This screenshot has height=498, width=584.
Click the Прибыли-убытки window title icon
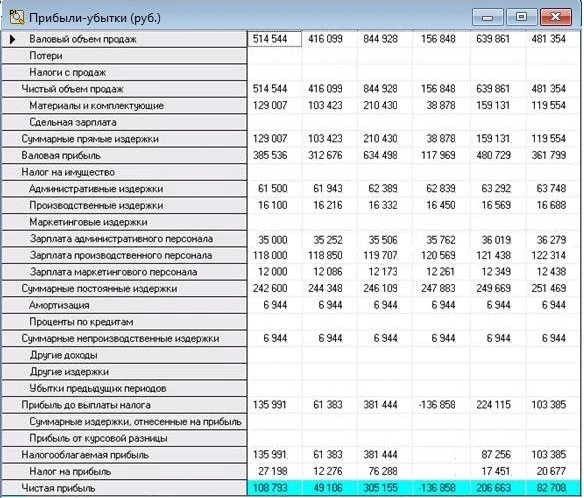[x=16, y=17]
